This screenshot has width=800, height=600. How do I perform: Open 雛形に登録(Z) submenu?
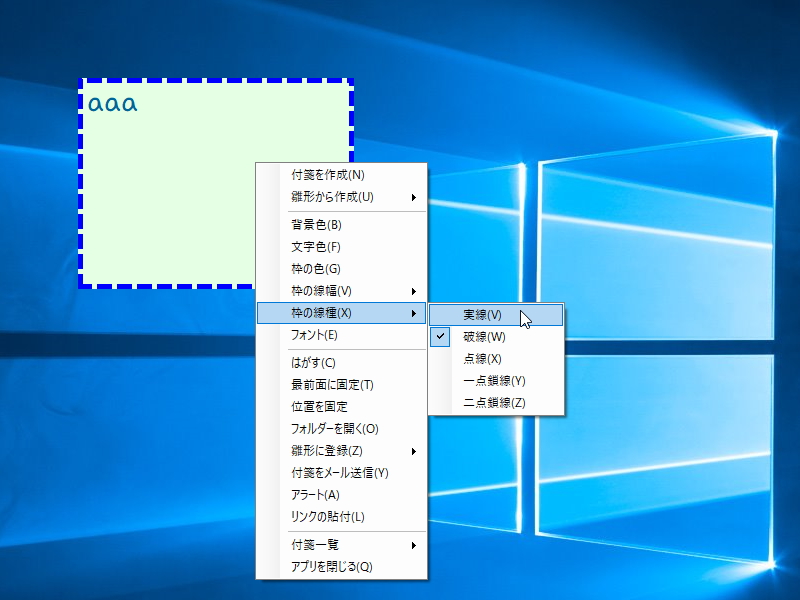[341, 451]
